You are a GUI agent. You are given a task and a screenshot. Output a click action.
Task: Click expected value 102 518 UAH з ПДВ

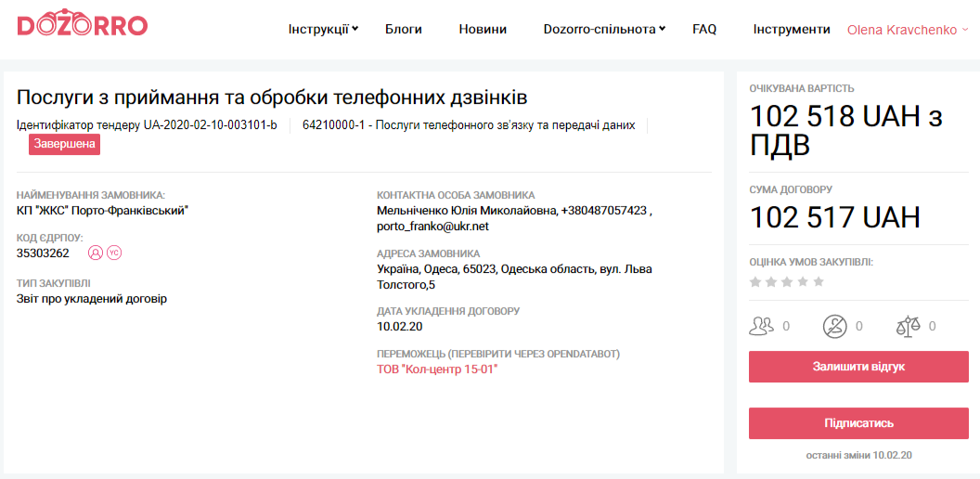tap(846, 131)
